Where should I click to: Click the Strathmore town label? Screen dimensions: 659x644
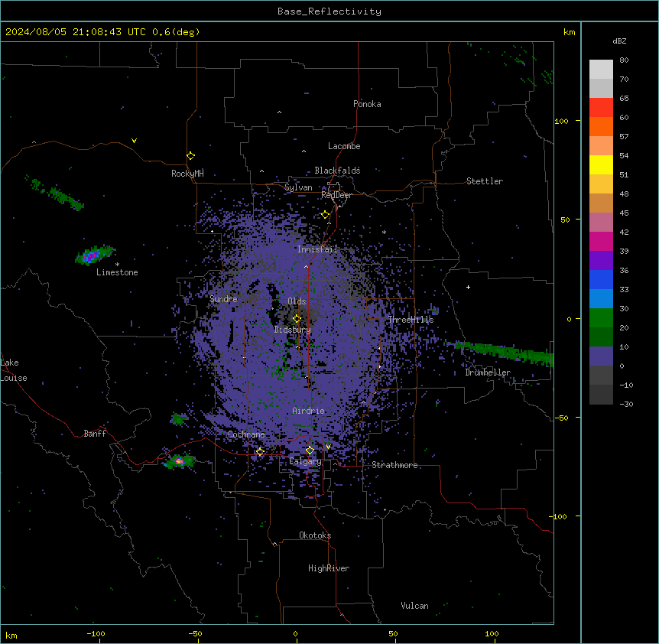coord(394,465)
